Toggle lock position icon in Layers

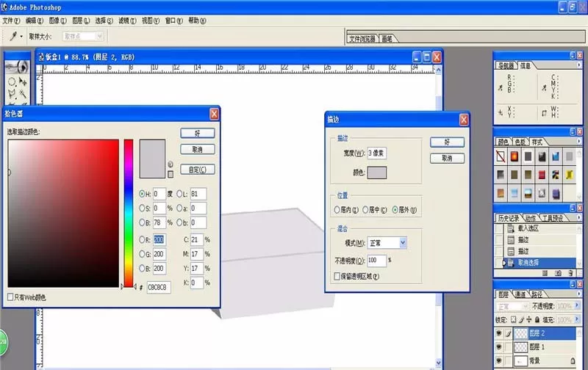528,319
